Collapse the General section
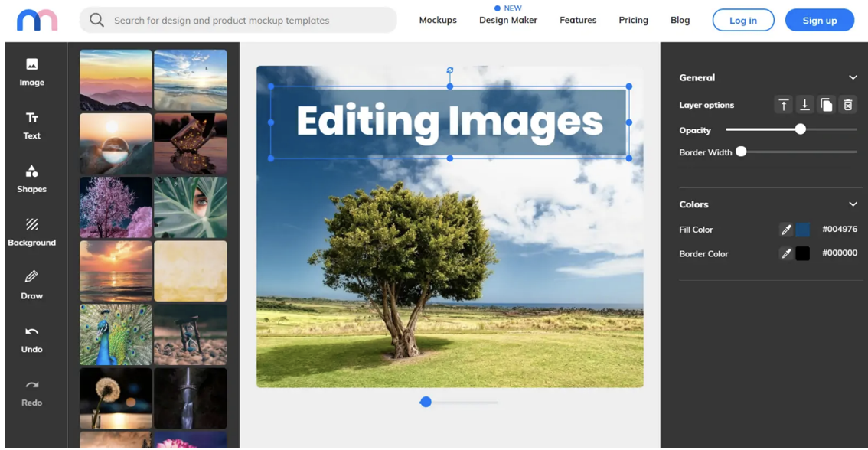This screenshot has width=868, height=450. tap(853, 77)
